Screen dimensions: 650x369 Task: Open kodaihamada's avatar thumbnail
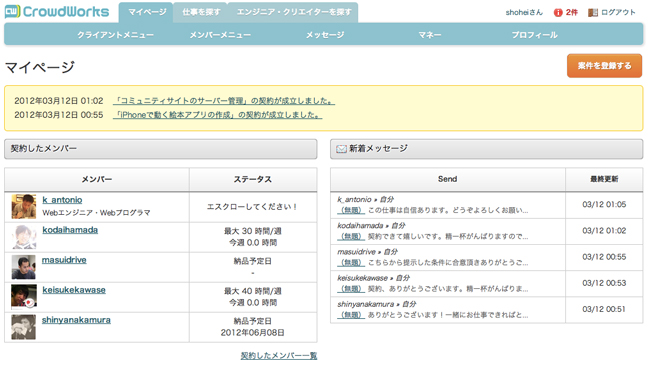24,237
